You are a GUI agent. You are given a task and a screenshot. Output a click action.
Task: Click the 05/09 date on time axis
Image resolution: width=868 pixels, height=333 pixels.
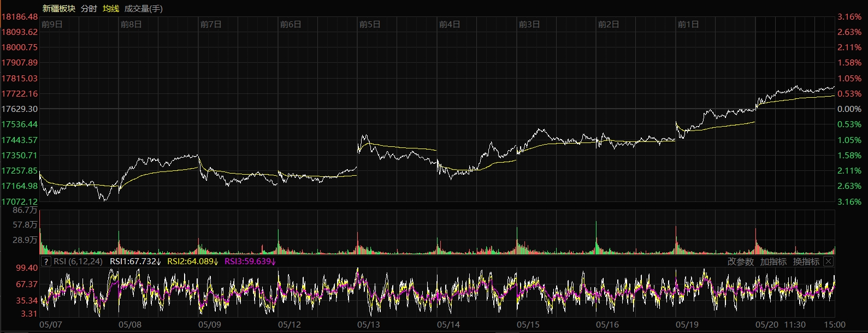[210, 325]
